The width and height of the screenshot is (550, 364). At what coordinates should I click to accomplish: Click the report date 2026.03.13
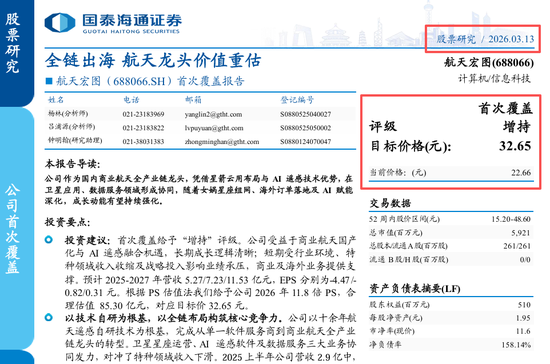click(x=511, y=39)
